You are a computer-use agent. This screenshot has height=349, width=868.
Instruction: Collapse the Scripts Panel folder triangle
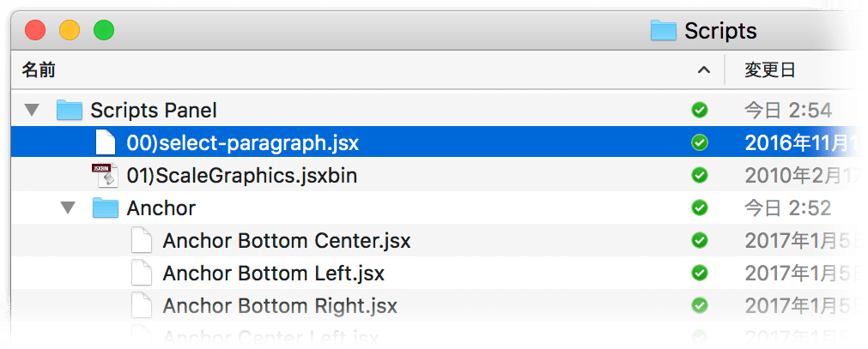pyautogui.click(x=32, y=111)
